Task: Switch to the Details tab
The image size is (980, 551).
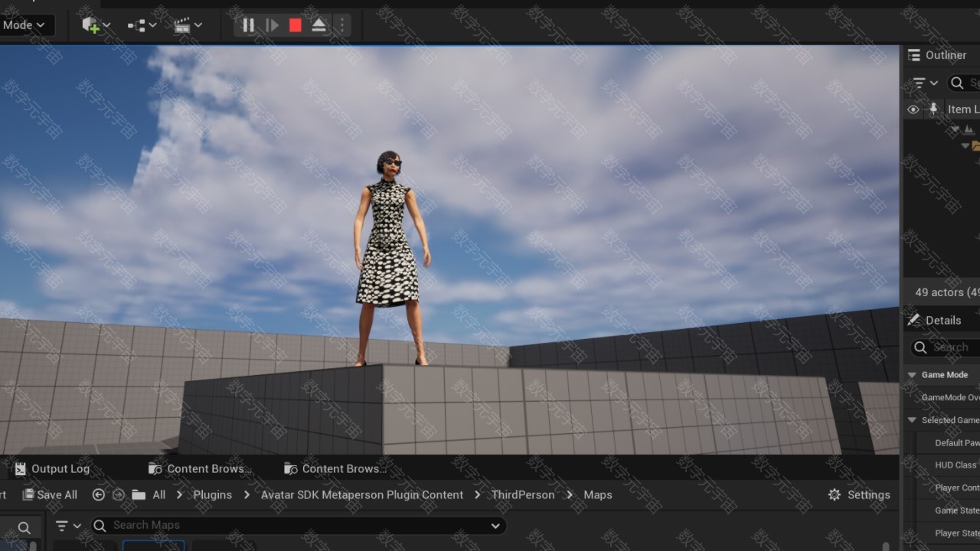Action: pyautogui.click(x=935, y=321)
